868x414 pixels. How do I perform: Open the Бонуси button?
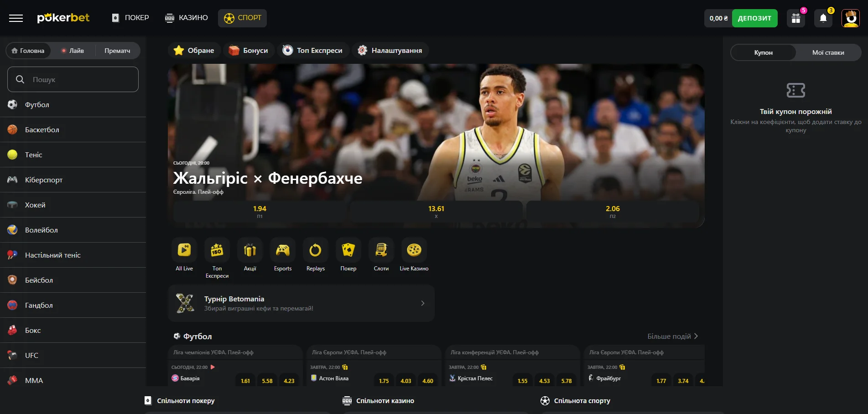click(x=249, y=50)
